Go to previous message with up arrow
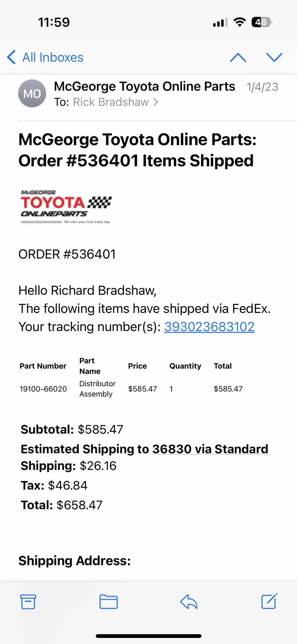 click(238, 58)
